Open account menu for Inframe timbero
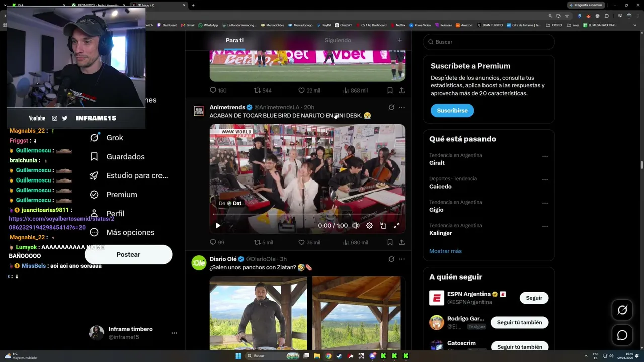Screen dimensions: 644x362 pyautogui.click(x=174, y=333)
